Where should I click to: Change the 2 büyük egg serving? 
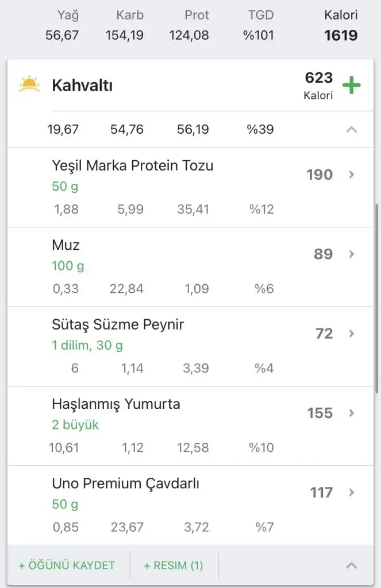[x=75, y=425]
